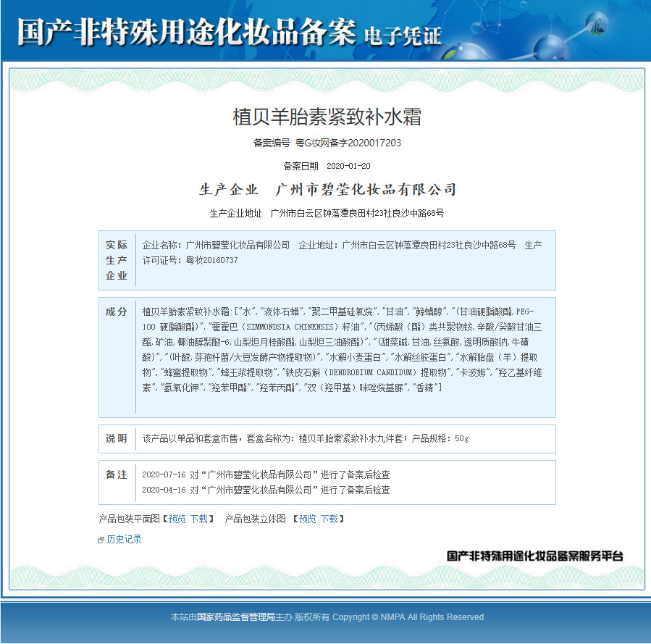651x644 pixels.
Task: Click the filing date 2020-01-20
Action: (348, 166)
